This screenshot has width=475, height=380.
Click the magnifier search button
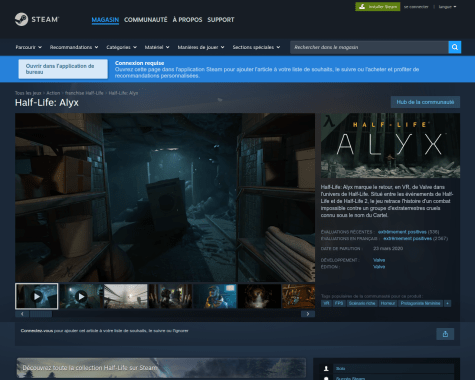click(455, 47)
